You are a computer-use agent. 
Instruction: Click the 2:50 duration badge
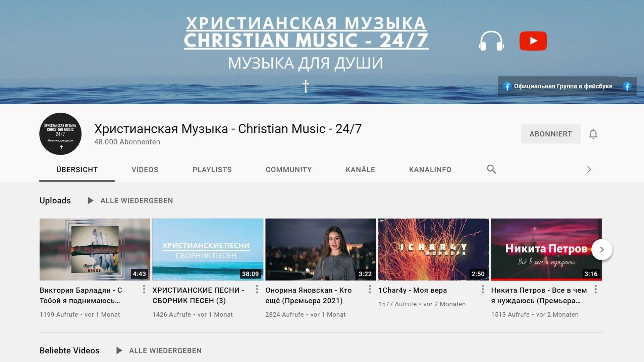click(x=478, y=274)
